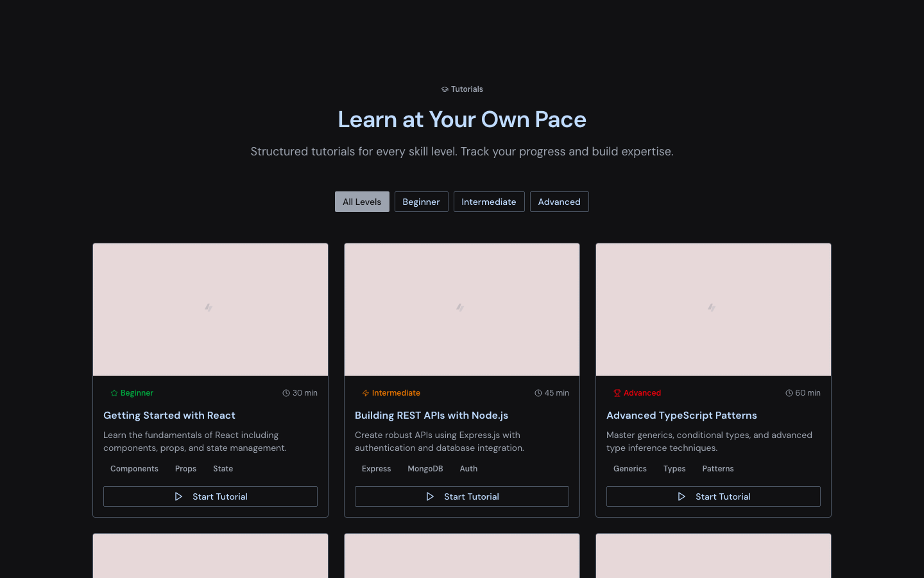The height and width of the screenshot is (578, 924).
Task: Click the green star Beginner icon
Action: pyautogui.click(x=114, y=393)
